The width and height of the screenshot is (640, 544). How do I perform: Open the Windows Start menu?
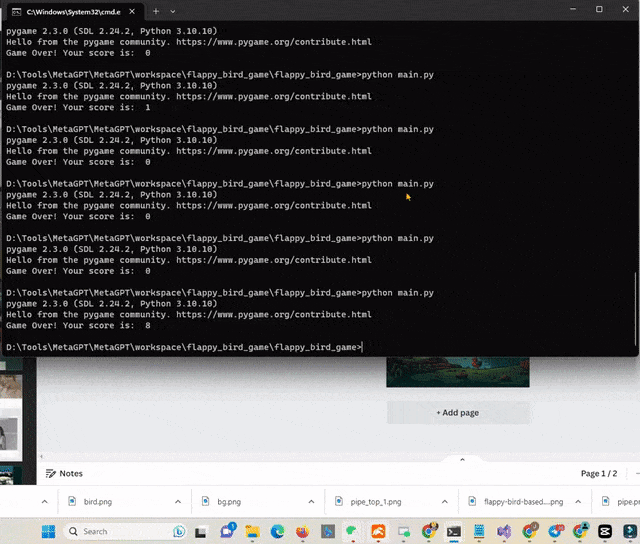(49, 531)
